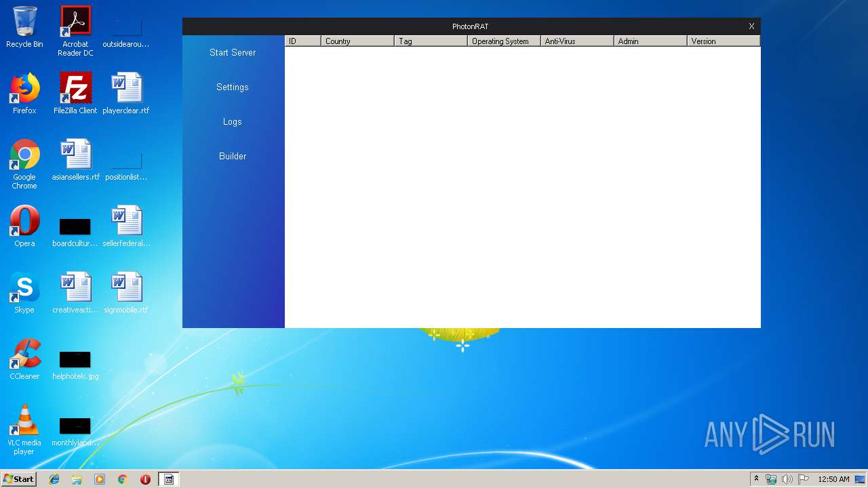Open Internet Explorer from taskbar
This screenshot has height=488, width=868.
pyautogui.click(x=54, y=479)
